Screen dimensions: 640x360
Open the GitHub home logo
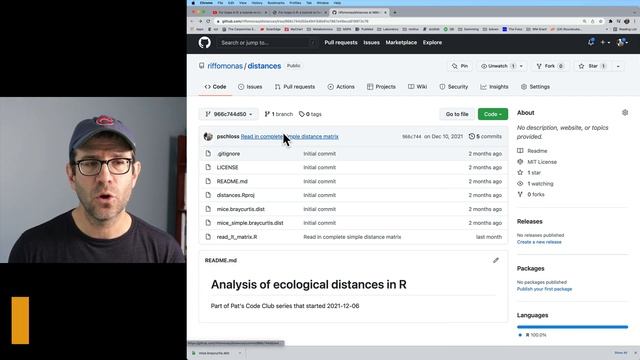204,42
